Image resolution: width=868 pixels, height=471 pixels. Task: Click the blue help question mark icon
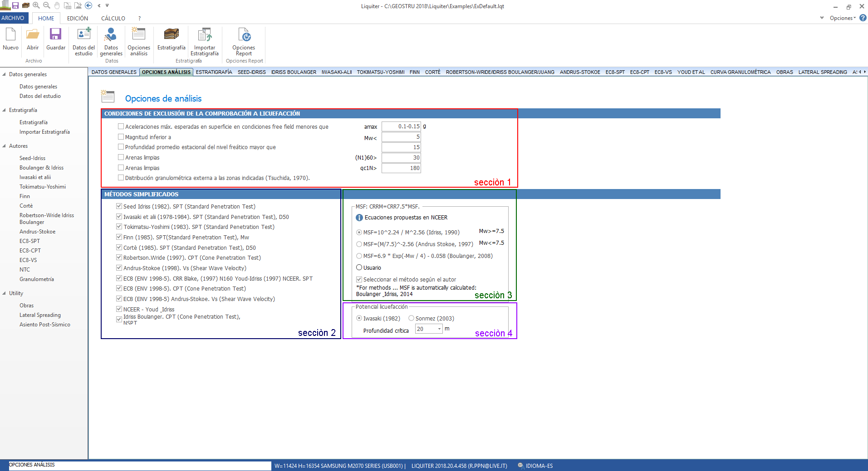pos(863,18)
